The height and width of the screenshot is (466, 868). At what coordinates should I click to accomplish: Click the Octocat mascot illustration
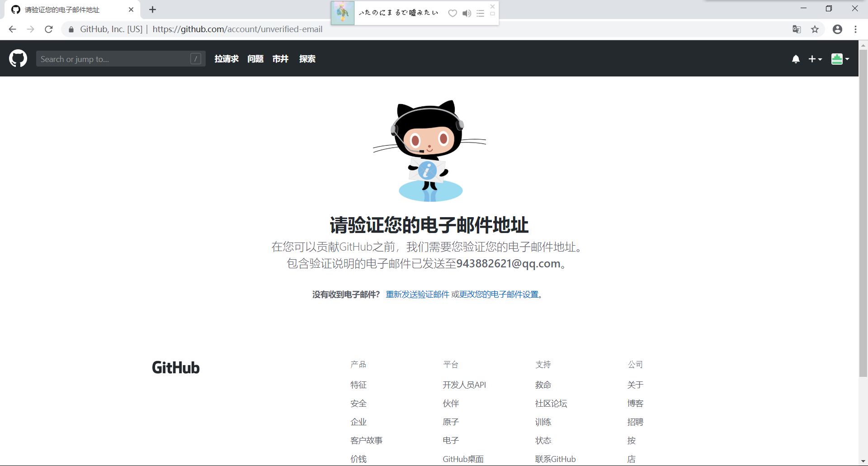pyautogui.click(x=429, y=151)
